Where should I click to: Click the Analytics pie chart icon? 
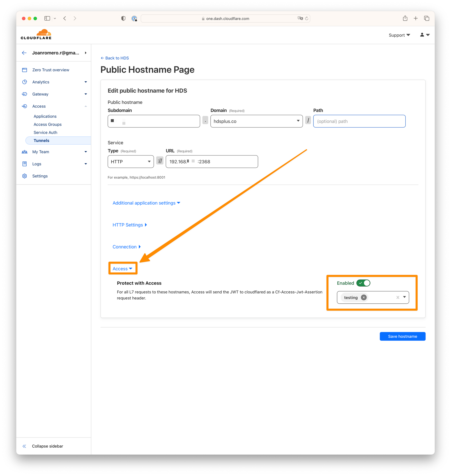point(25,82)
